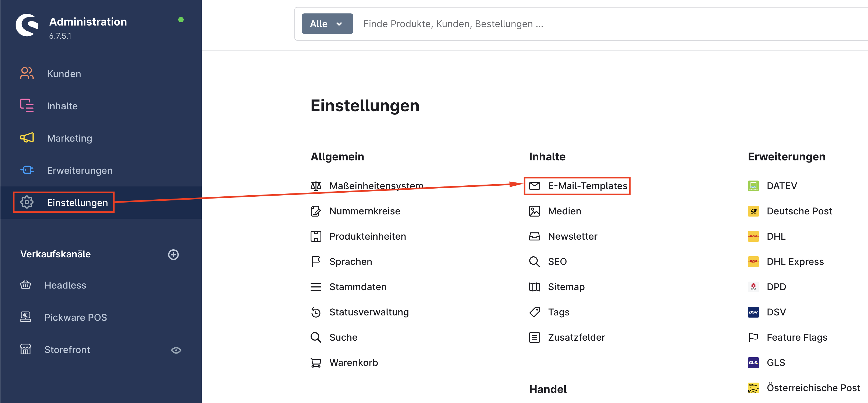Open the Nummernkreise settings link
The height and width of the screenshot is (403, 868).
tap(365, 211)
